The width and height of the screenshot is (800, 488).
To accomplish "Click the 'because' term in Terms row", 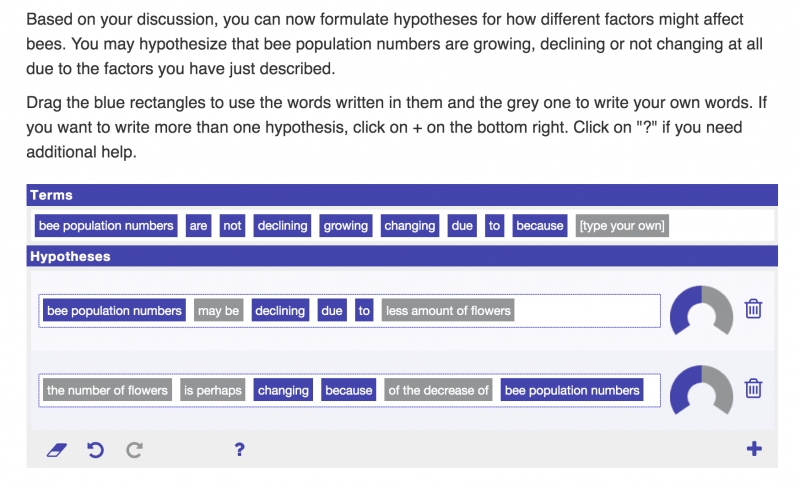I will pos(540,226).
